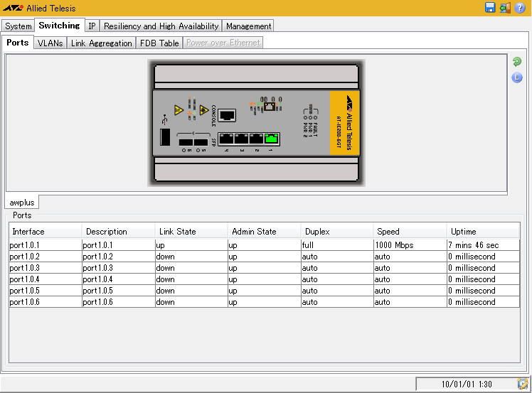Open help with the question mark icon

click(x=520, y=8)
